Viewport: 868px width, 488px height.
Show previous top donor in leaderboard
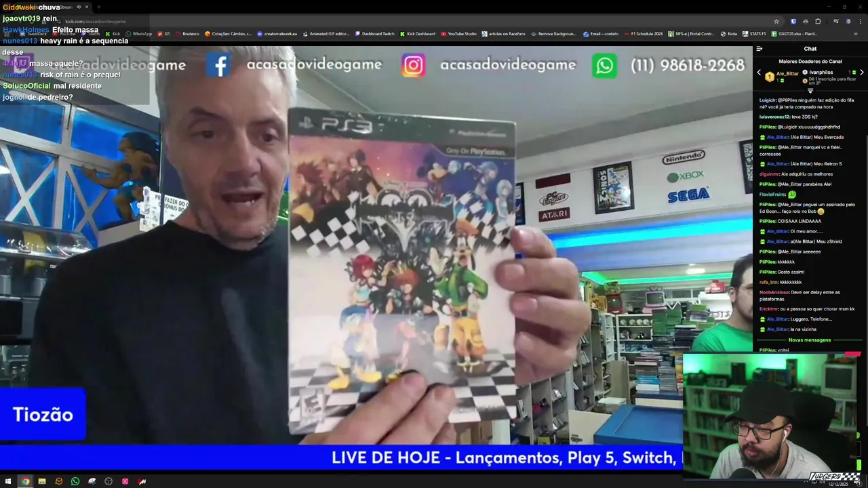(759, 73)
